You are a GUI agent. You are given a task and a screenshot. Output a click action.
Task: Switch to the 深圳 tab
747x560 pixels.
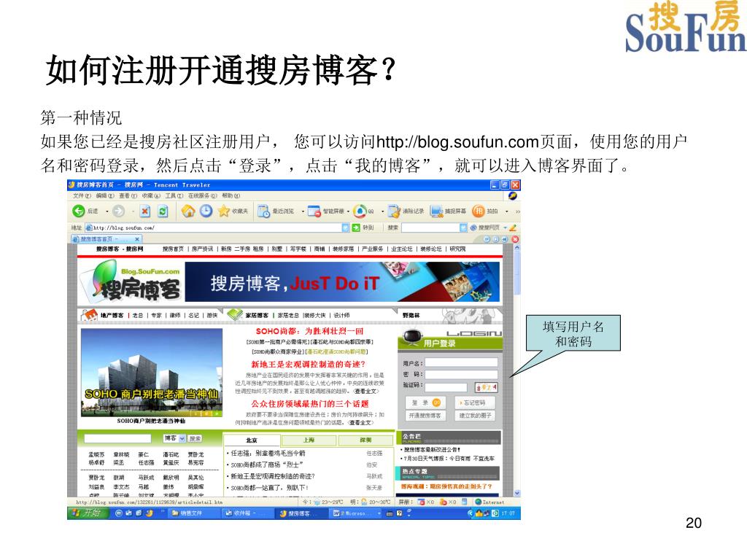click(365, 440)
